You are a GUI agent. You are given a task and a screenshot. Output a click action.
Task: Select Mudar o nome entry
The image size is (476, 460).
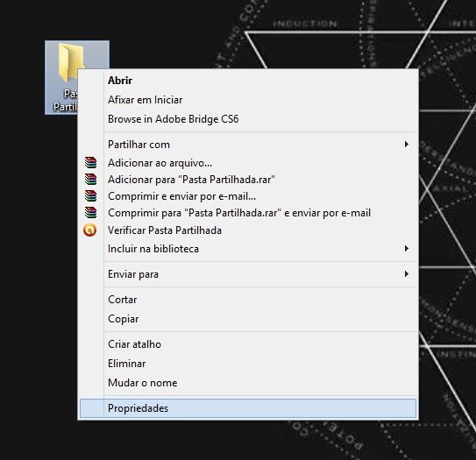click(x=248, y=383)
